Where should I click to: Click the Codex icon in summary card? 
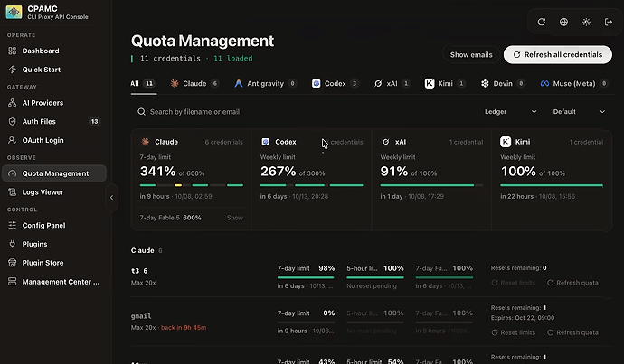pyautogui.click(x=266, y=142)
